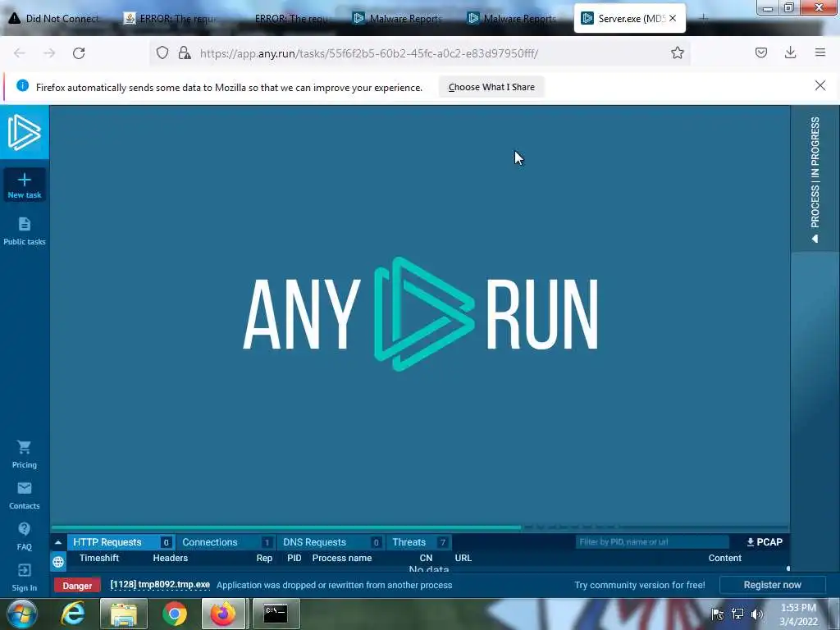
Task: Switch to Connections tab
Action: (226, 542)
